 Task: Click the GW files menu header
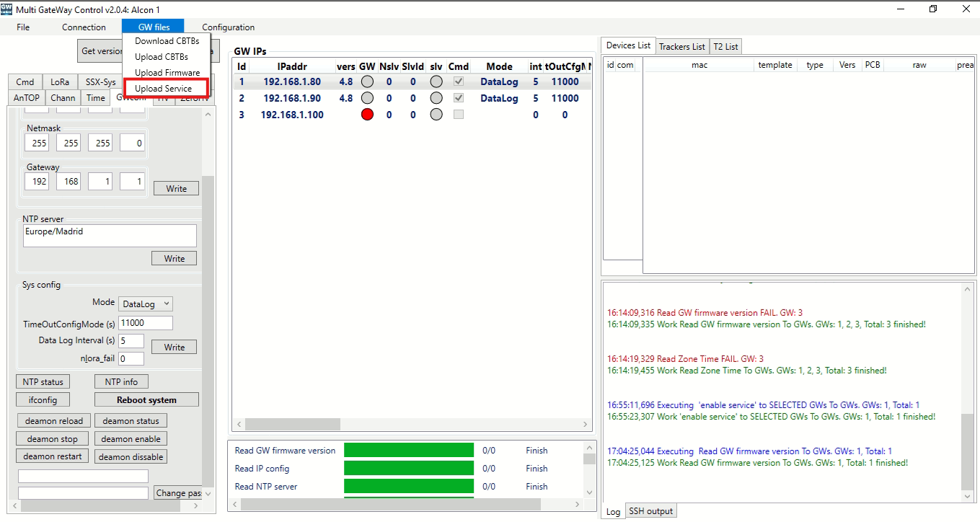(154, 27)
